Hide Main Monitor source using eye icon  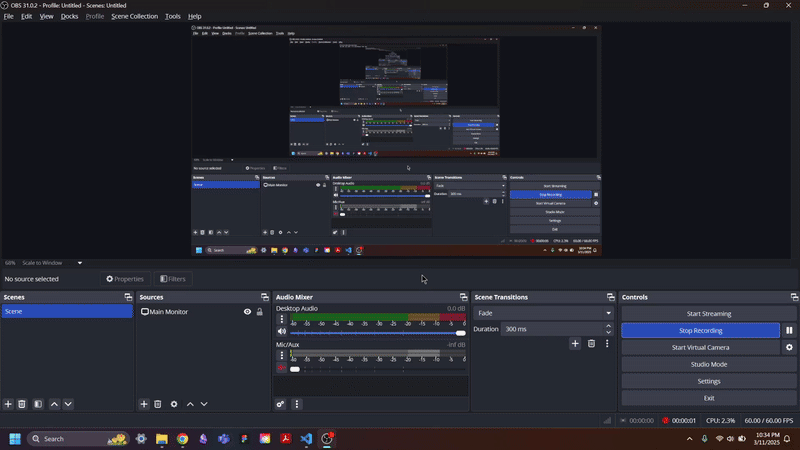click(x=247, y=312)
